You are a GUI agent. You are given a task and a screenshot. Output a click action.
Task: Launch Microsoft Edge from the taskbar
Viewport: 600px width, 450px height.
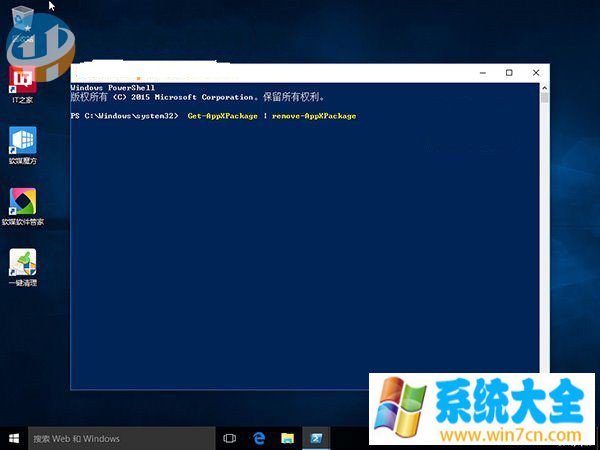(x=259, y=438)
